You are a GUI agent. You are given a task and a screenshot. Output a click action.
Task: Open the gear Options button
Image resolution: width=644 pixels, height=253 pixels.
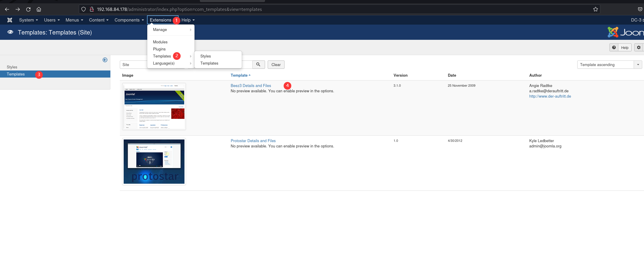pos(639,47)
